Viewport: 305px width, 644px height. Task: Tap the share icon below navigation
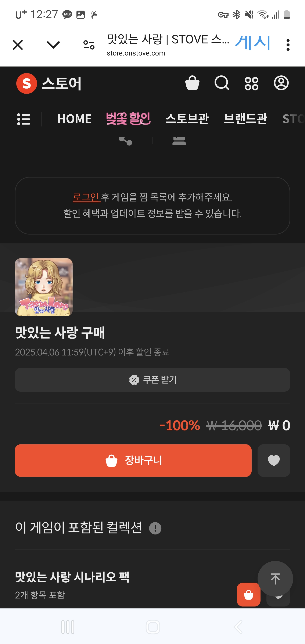pos(126,141)
